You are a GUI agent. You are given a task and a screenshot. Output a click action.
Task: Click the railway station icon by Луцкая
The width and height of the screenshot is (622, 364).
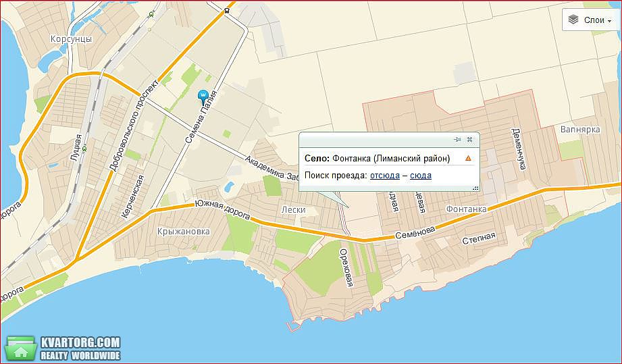point(84,150)
